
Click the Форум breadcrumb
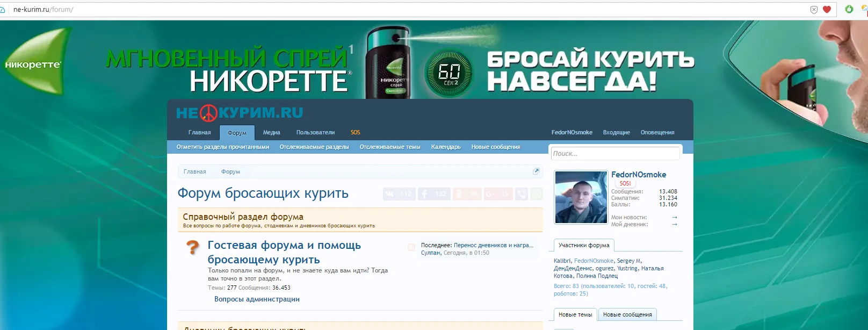(x=230, y=171)
